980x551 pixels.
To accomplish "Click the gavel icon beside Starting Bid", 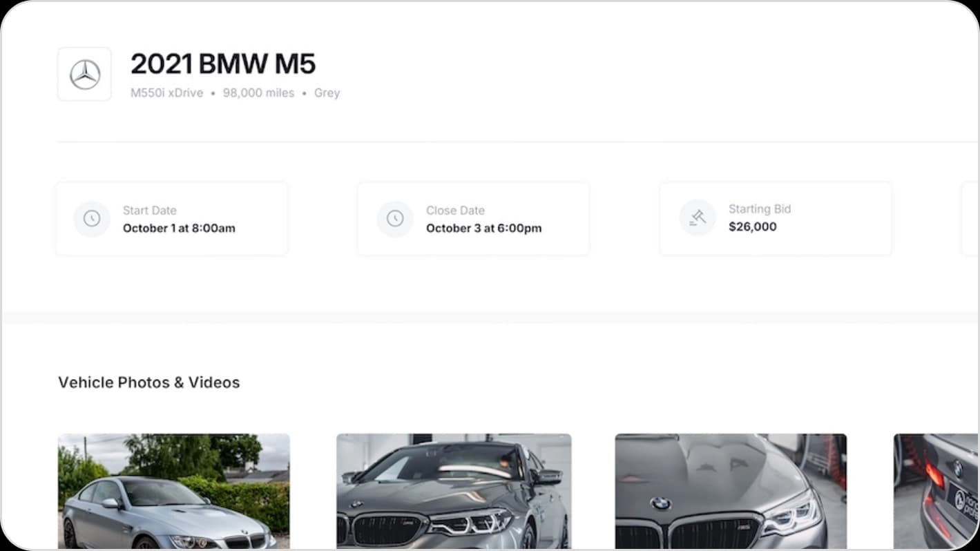I will coord(698,217).
